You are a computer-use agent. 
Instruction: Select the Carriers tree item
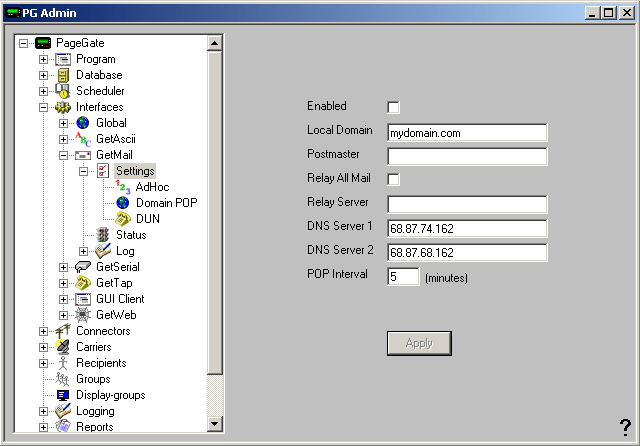pyautogui.click(x=94, y=347)
